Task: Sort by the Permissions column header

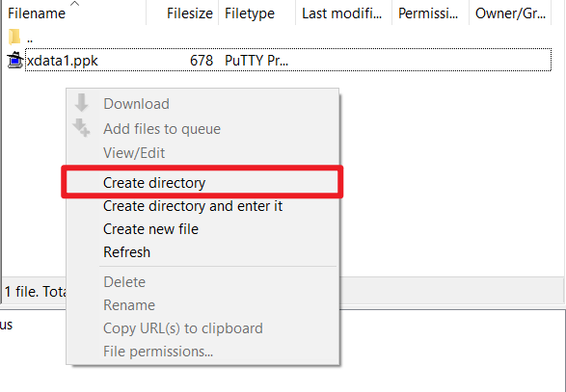Action: coord(430,13)
